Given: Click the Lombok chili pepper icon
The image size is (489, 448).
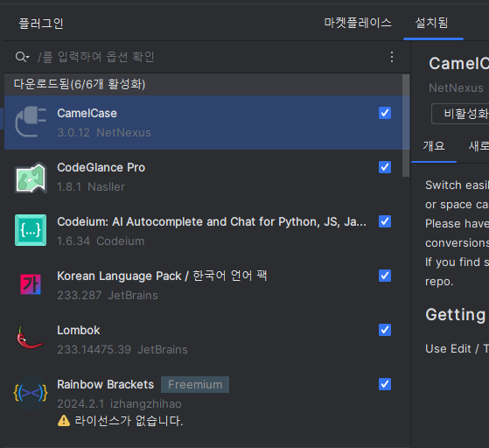Looking at the screenshot, I should [x=30, y=338].
